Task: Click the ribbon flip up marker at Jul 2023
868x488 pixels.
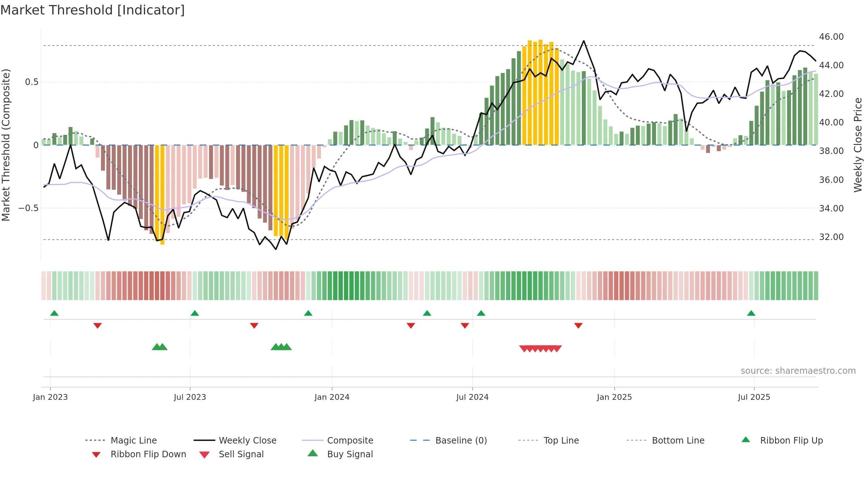Action: coord(195,313)
